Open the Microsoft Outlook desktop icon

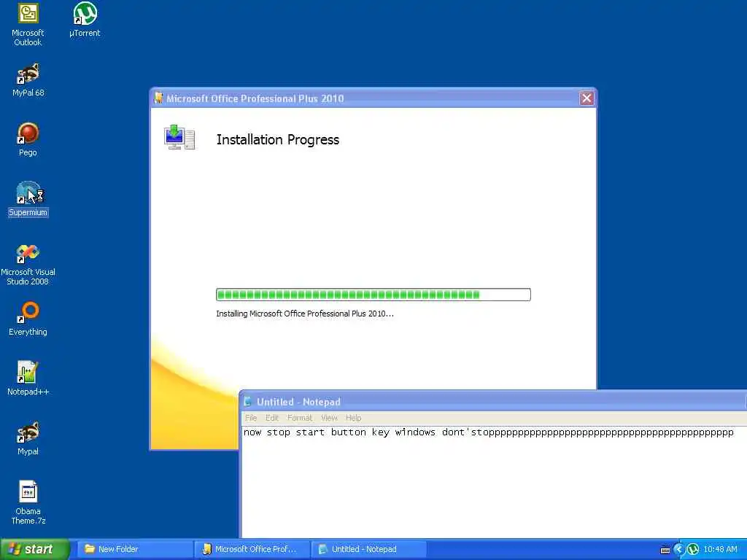pos(28,24)
